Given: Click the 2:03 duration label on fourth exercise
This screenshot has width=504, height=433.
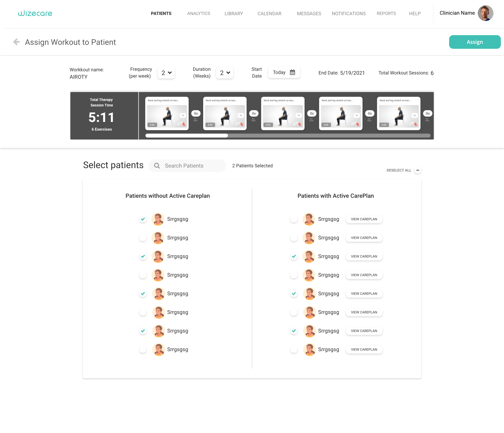Looking at the screenshot, I should click(326, 125).
